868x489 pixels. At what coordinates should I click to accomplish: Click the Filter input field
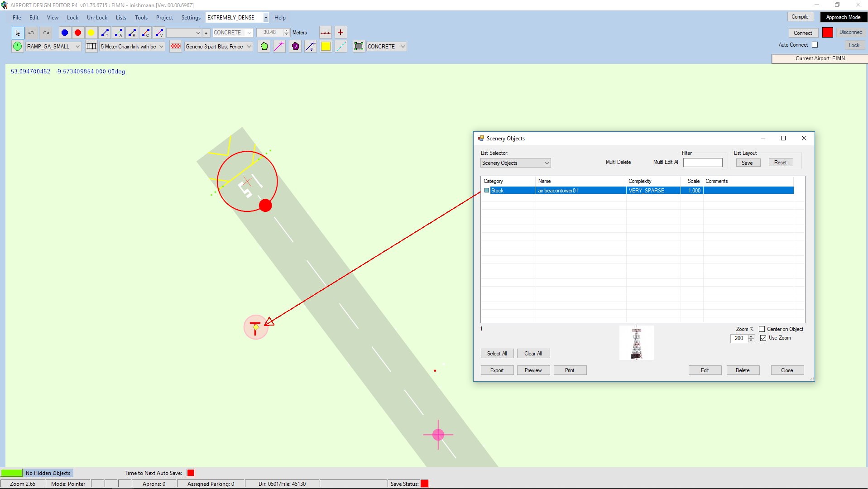point(703,163)
